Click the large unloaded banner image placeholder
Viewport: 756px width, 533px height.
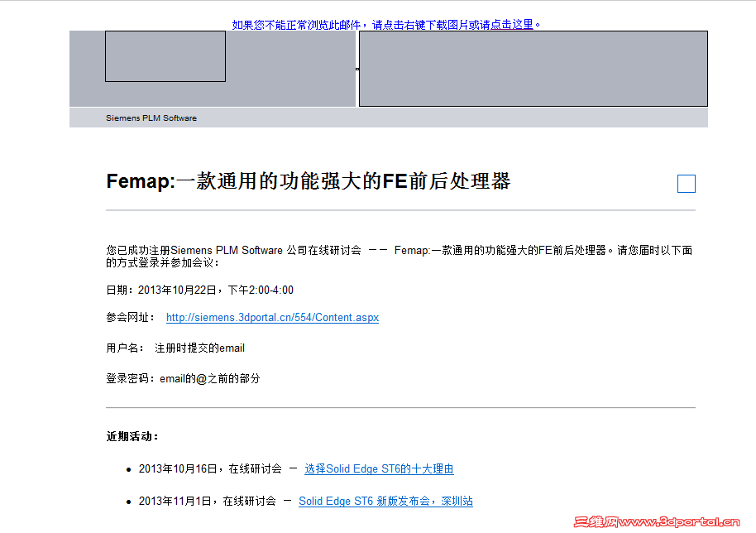pos(534,69)
